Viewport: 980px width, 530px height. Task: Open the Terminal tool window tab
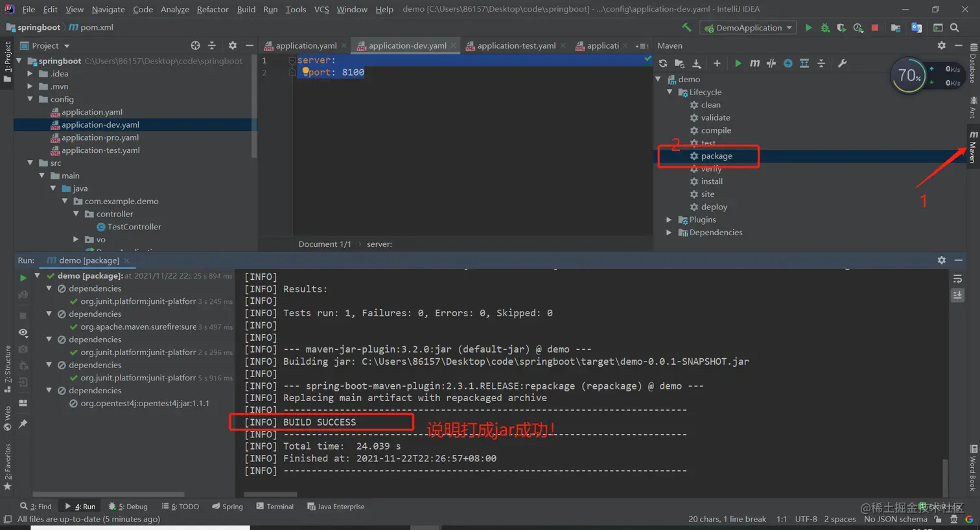coord(275,507)
